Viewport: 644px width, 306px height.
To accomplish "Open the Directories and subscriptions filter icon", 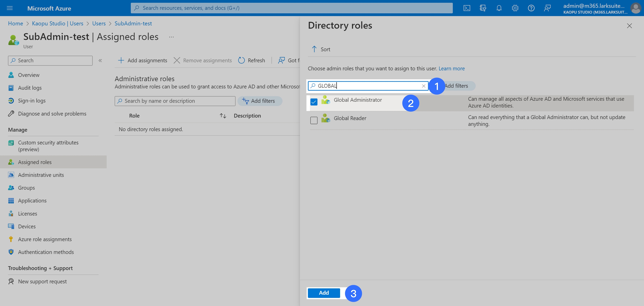I will click(483, 8).
